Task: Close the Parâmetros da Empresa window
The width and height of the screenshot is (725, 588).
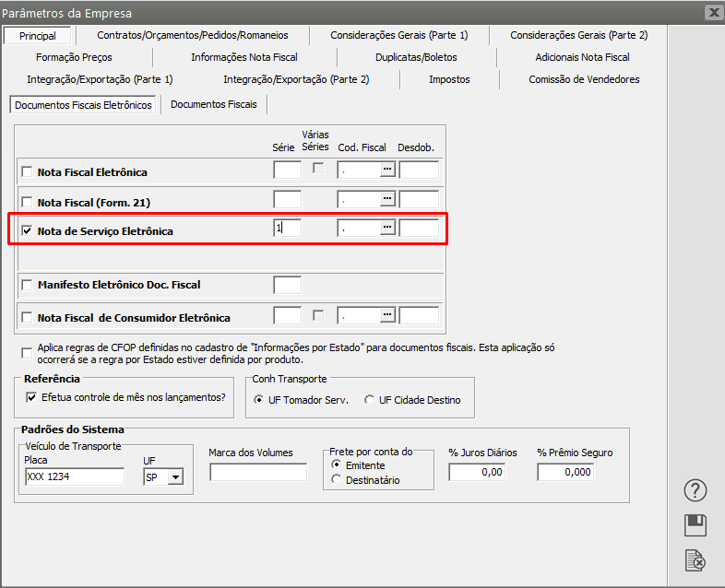Action: [713, 13]
